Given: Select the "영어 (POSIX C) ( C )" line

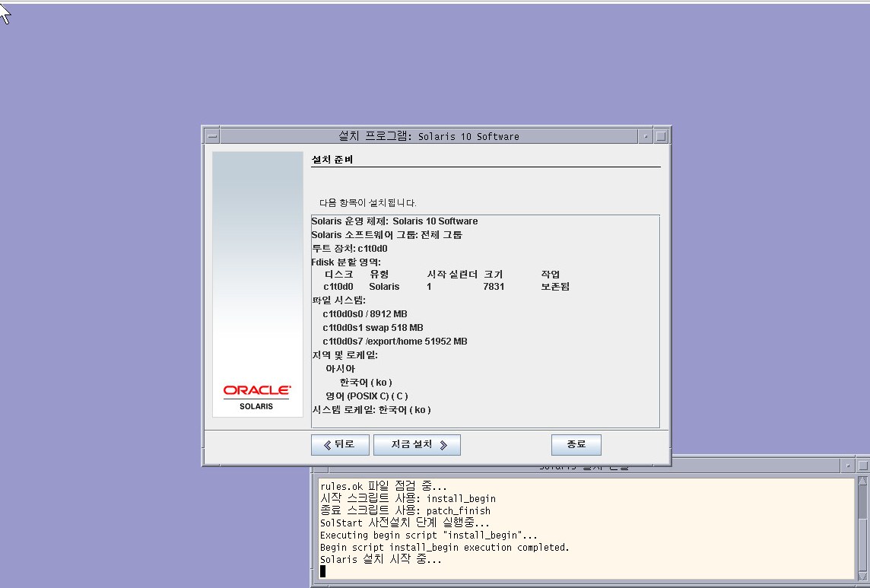Looking at the screenshot, I should (x=367, y=396).
